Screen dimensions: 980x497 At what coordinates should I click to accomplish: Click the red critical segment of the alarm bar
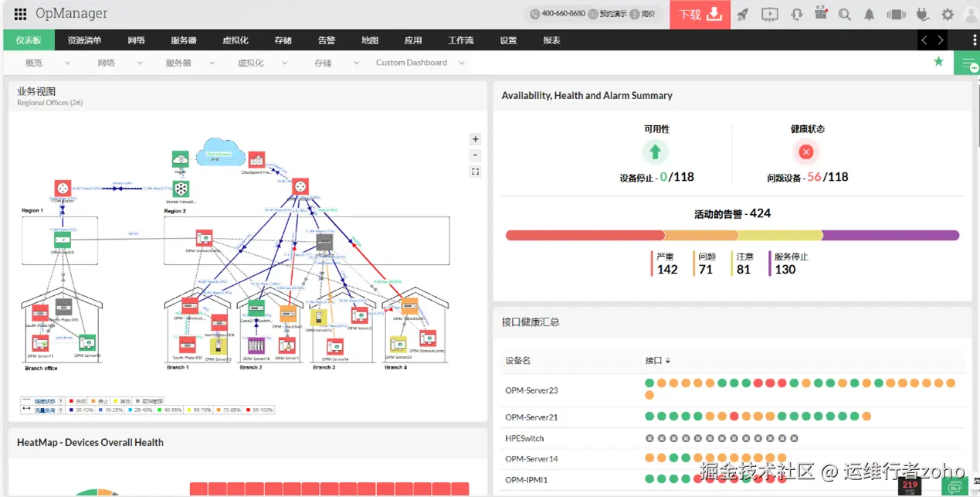(585, 235)
